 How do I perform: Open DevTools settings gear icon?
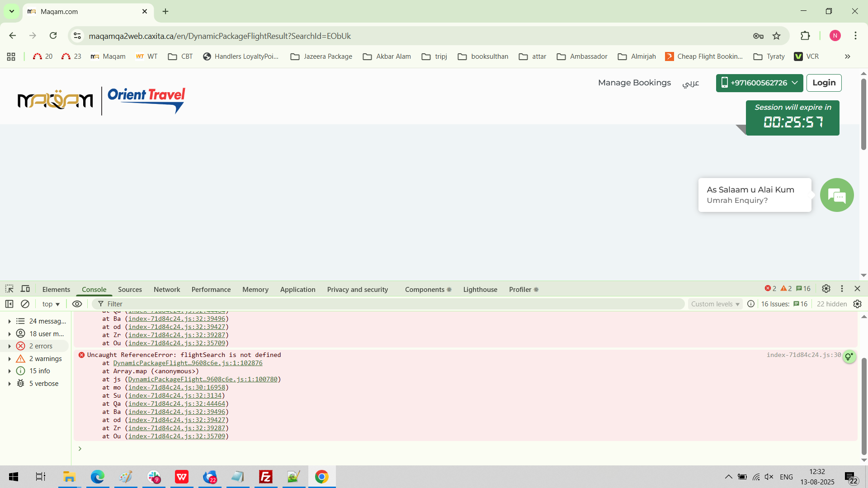(x=826, y=289)
